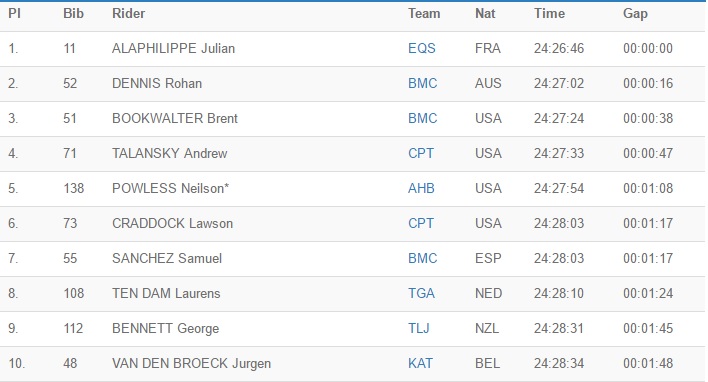
Task: Open the BMC team link for Bookwalter Brent
Action: pyautogui.click(x=423, y=118)
